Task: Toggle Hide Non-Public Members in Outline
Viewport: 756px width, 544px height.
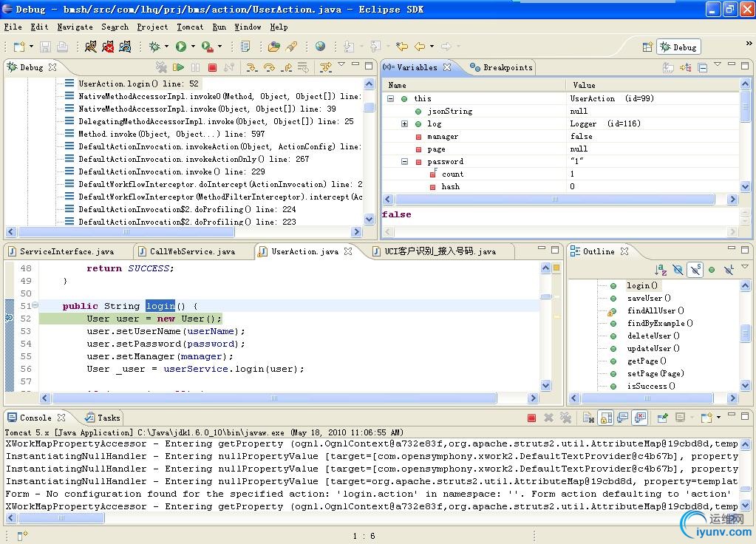Action: click(712, 270)
